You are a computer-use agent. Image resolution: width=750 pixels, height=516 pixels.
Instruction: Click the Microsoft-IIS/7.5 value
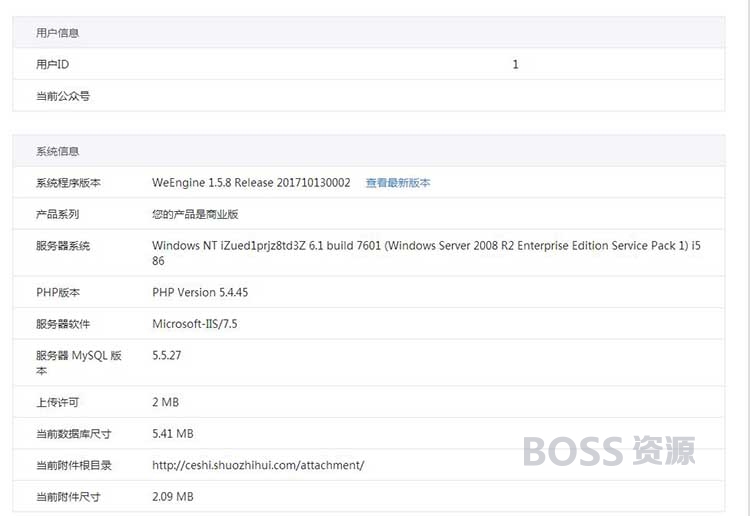pyautogui.click(x=195, y=324)
